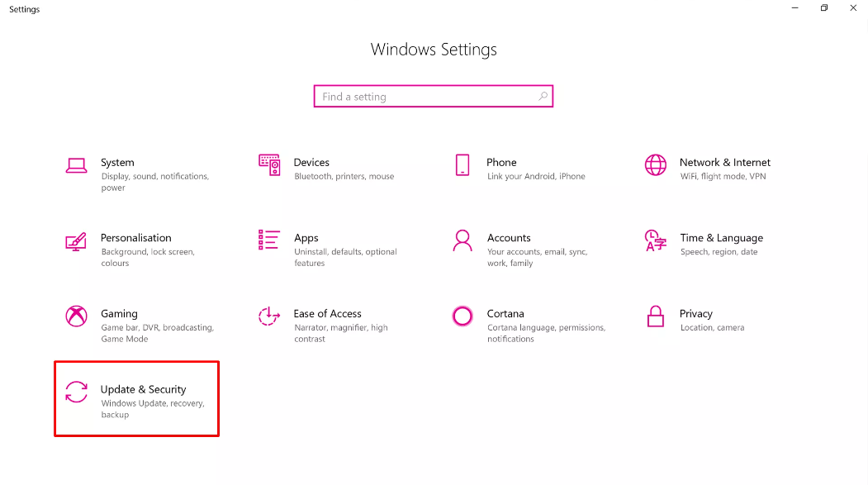The height and width of the screenshot is (485, 868).
Task: Click the Personalisation brush icon
Action: (x=76, y=241)
